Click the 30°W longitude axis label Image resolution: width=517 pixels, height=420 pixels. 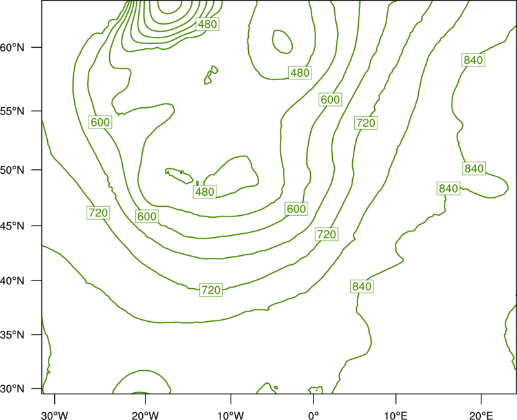pyautogui.click(x=55, y=415)
